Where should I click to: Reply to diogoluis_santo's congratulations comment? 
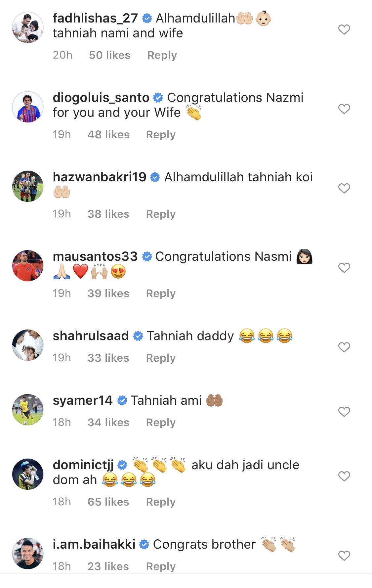point(161,135)
